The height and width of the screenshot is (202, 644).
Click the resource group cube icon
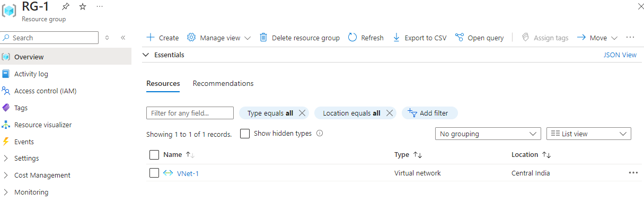(10, 11)
